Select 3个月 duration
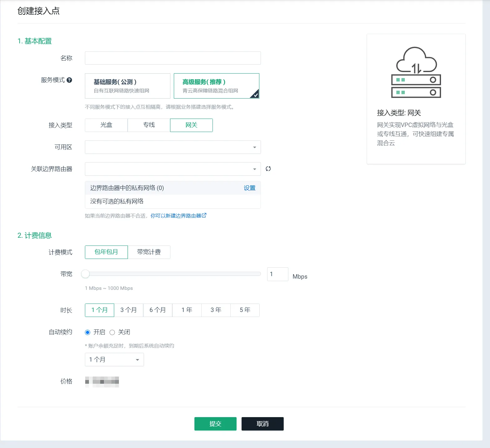 click(129, 310)
